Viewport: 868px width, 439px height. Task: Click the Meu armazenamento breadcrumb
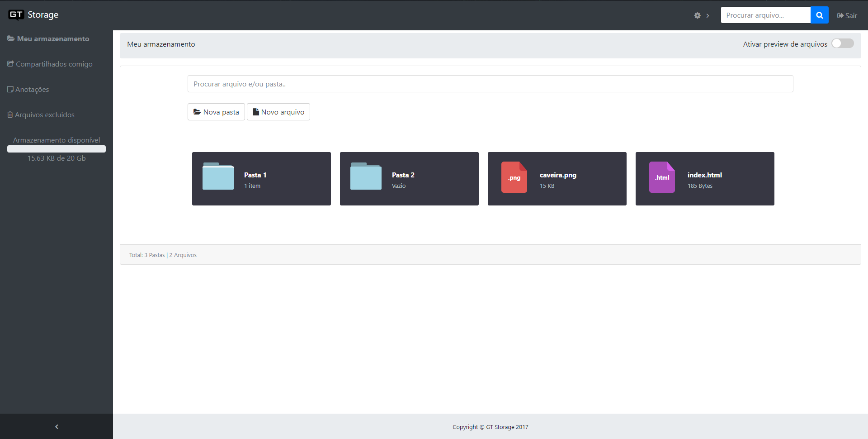click(x=161, y=44)
